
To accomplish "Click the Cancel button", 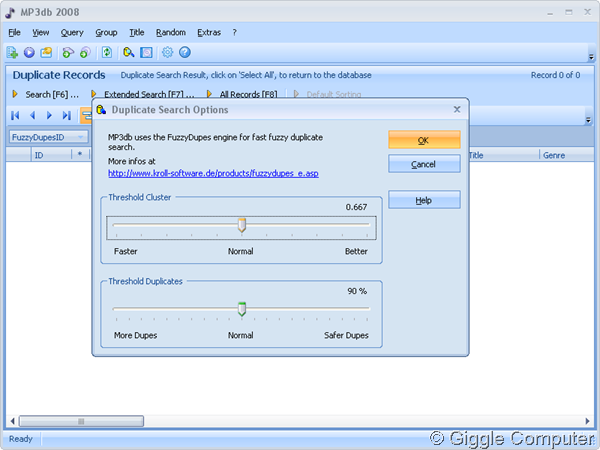I will (424, 164).
